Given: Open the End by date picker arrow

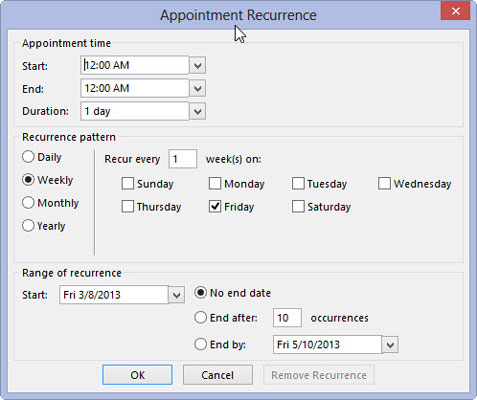Looking at the screenshot, I should pyautogui.click(x=390, y=344).
